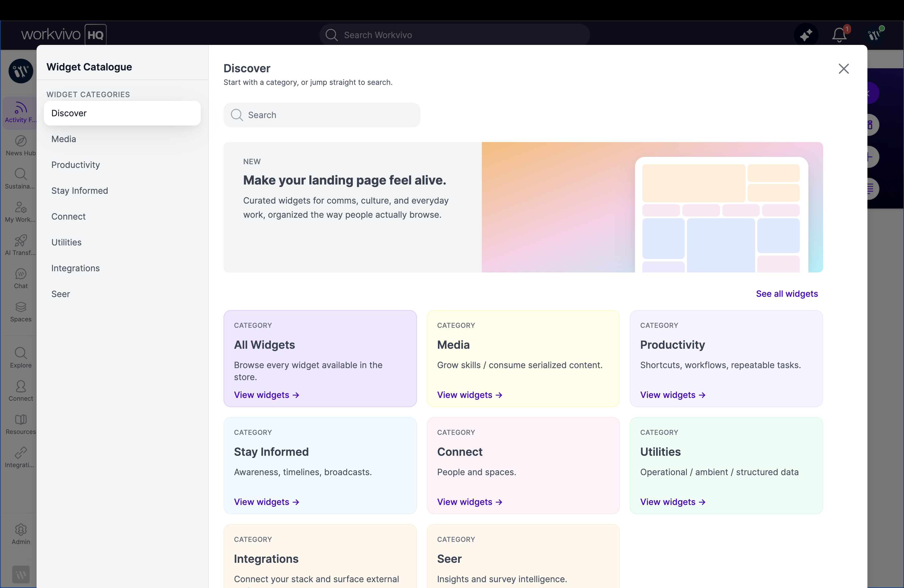Select Connect in widget categories list
Image resolution: width=904 pixels, height=588 pixels.
(x=122, y=217)
